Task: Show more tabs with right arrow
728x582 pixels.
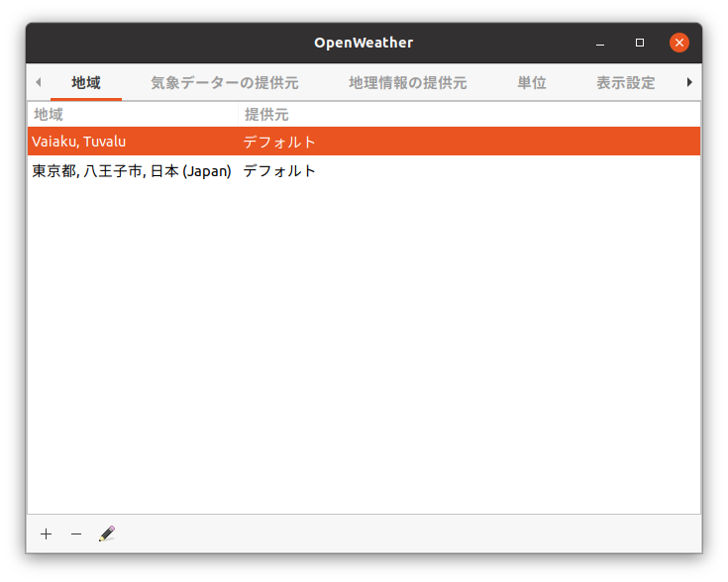Action: click(x=689, y=82)
